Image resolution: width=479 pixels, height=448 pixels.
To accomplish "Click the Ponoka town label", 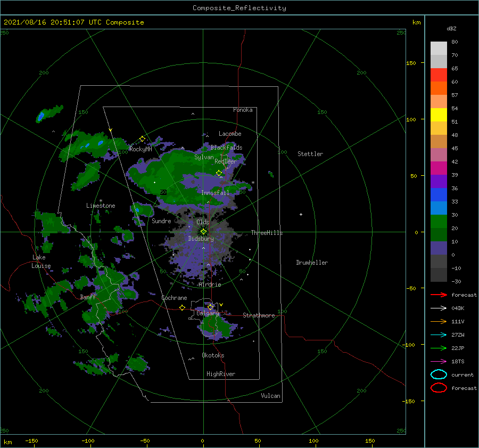I will (x=243, y=110).
